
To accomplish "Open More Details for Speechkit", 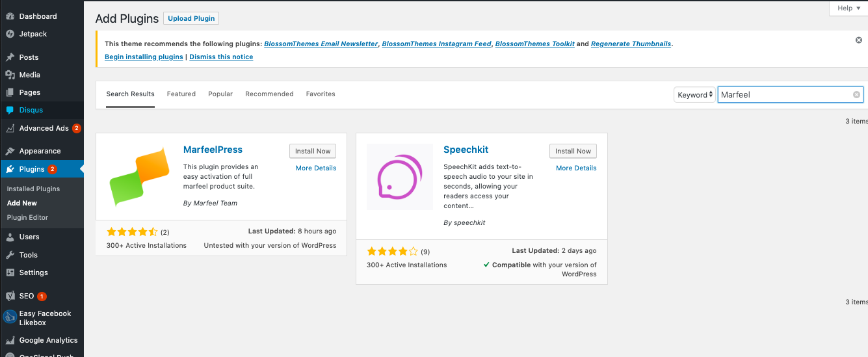I will click(576, 168).
